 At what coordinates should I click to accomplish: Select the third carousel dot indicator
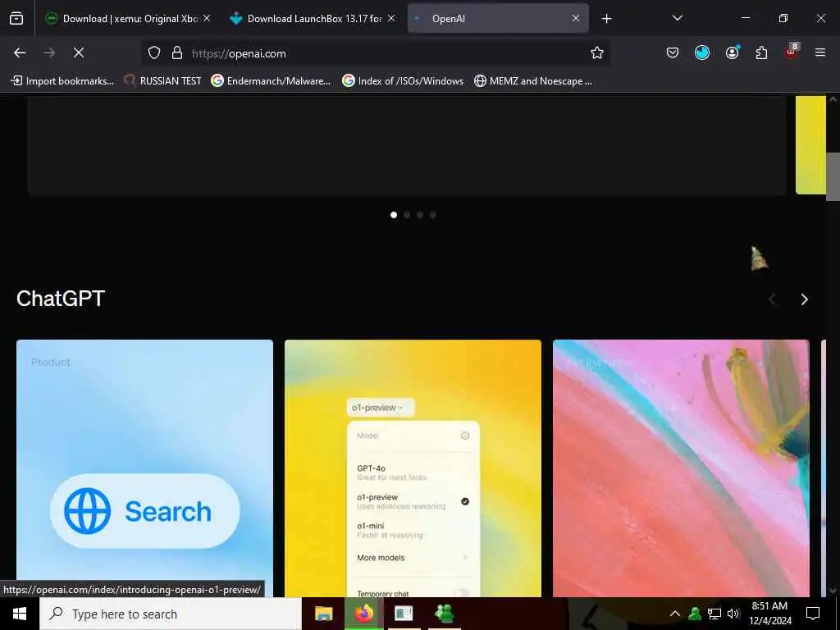pos(420,215)
